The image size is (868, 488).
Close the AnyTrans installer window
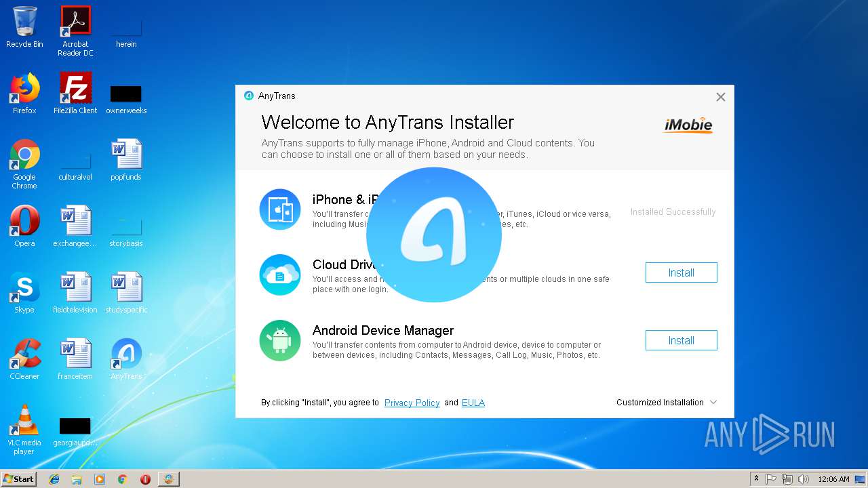[x=721, y=97]
